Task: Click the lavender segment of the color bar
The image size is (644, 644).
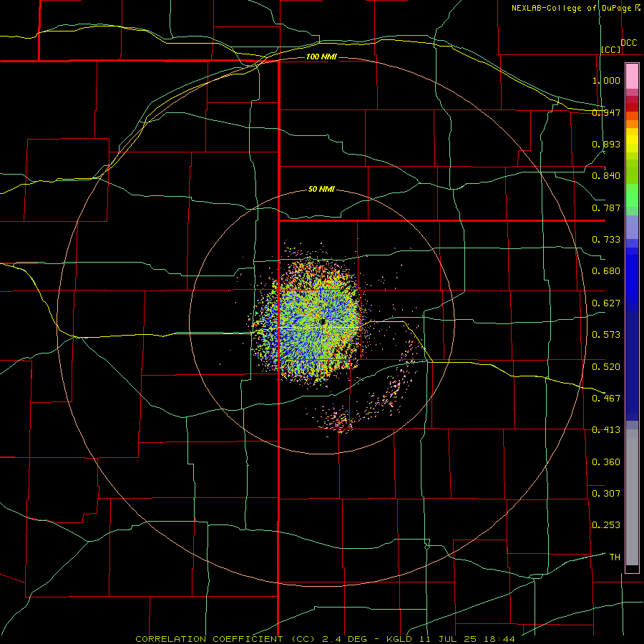Action: pos(632,227)
